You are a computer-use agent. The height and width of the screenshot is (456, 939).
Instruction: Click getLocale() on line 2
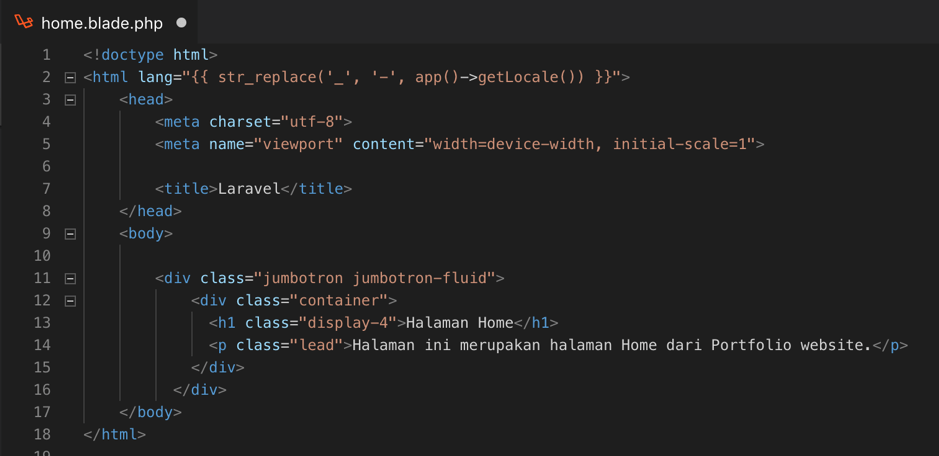point(531,77)
